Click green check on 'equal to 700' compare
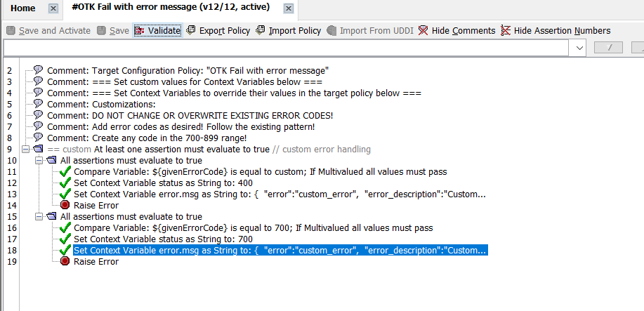 (x=65, y=227)
